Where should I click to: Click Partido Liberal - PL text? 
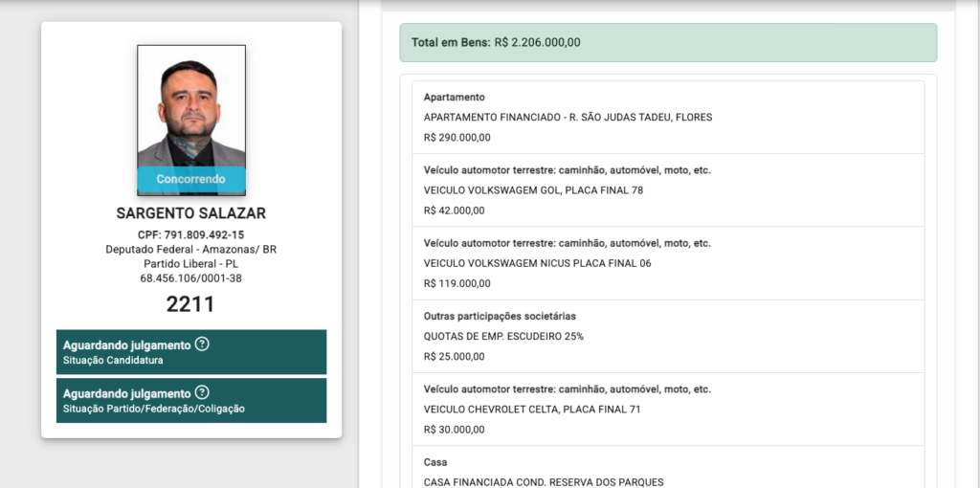pyautogui.click(x=191, y=264)
